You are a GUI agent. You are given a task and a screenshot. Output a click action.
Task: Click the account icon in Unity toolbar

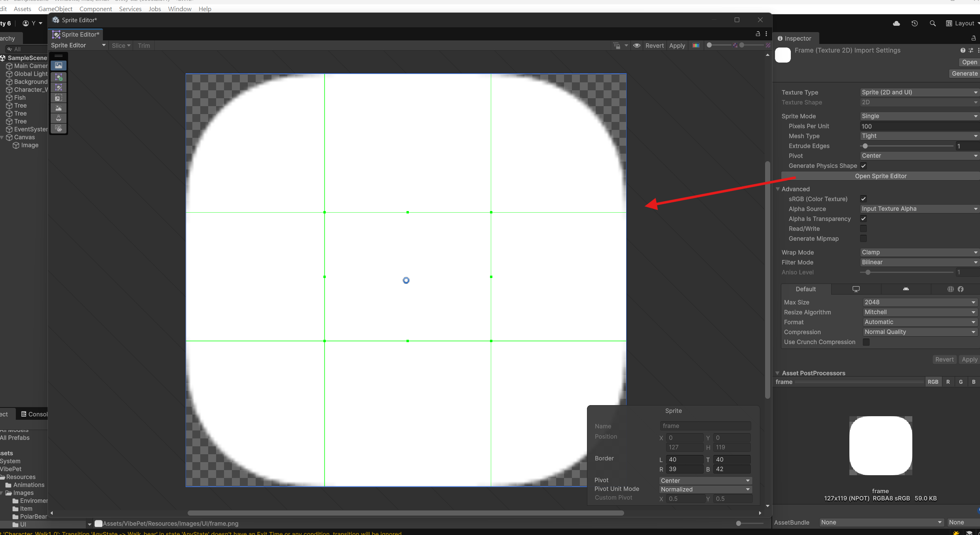26,23
